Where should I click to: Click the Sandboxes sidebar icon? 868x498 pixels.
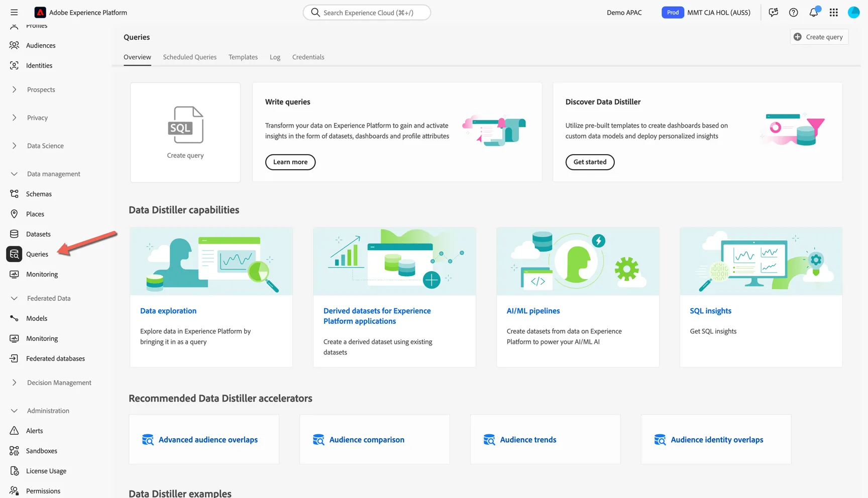(14, 451)
